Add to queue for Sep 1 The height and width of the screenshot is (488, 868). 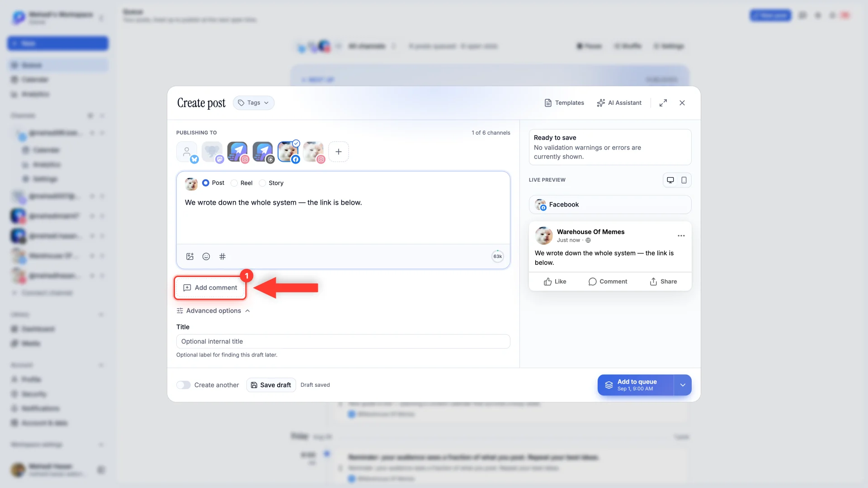pyautogui.click(x=636, y=385)
